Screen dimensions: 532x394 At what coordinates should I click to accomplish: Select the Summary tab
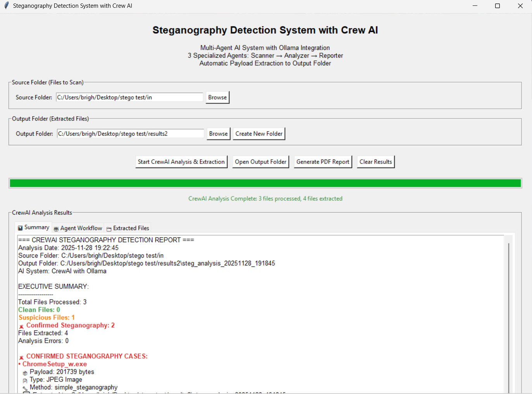point(33,228)
